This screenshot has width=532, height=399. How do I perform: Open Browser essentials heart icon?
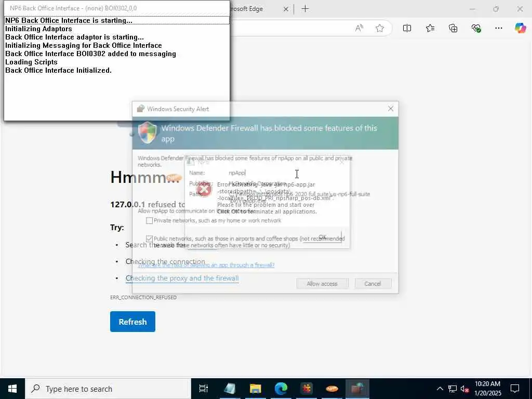coord(476,28)
